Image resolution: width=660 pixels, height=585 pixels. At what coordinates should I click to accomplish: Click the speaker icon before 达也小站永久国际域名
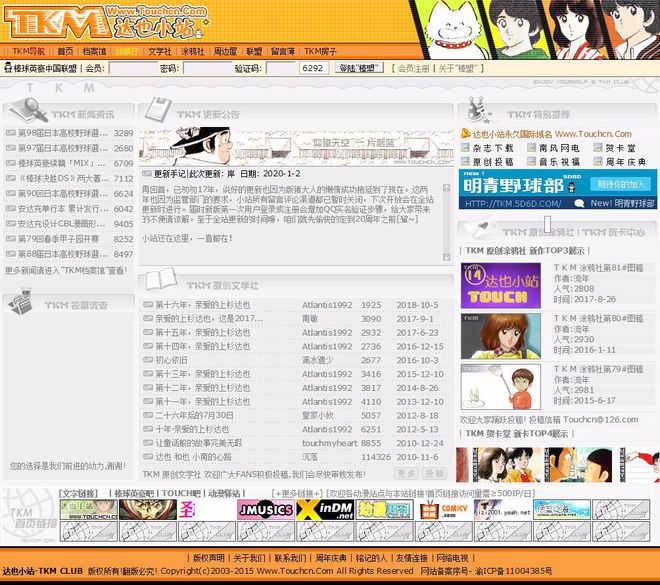coord(465,133)
